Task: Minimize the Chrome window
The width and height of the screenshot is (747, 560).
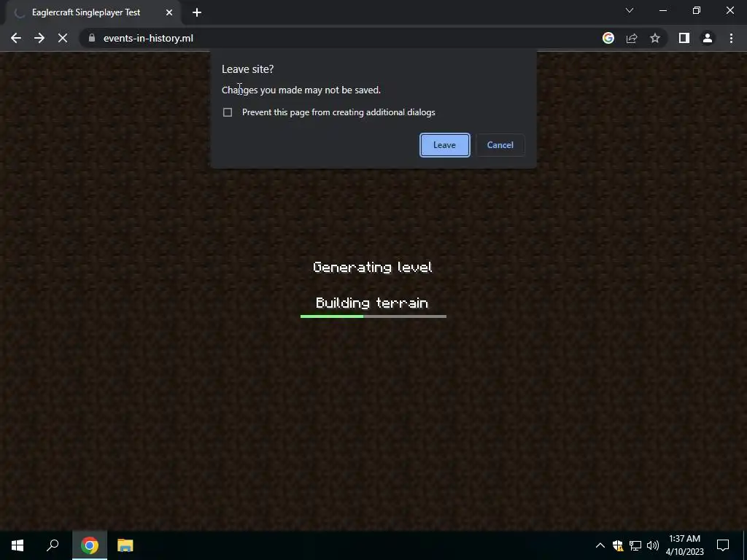Action: tap(662, 10)
